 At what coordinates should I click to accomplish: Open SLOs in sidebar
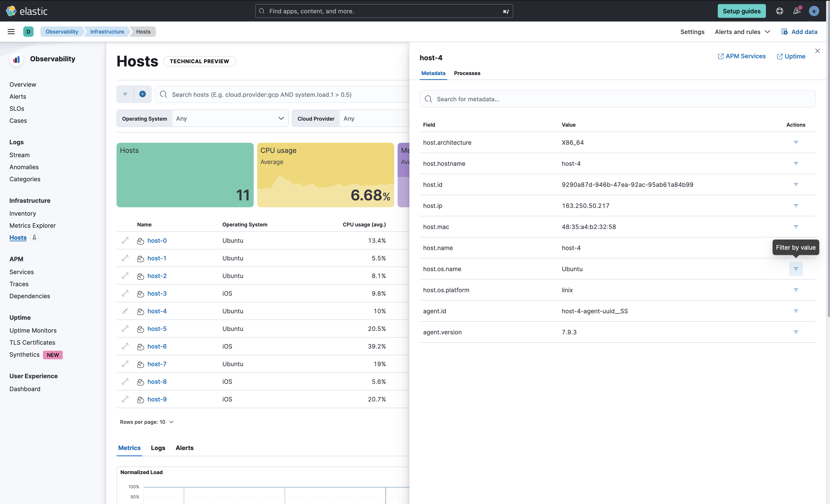click(x=17, y=109)
